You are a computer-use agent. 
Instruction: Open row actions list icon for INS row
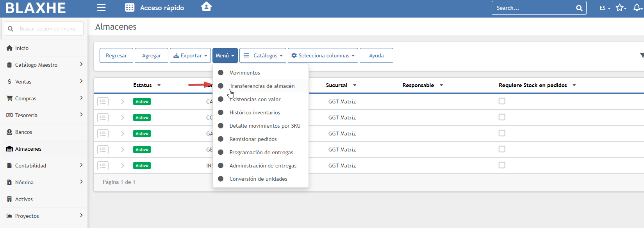pos(103,166)
